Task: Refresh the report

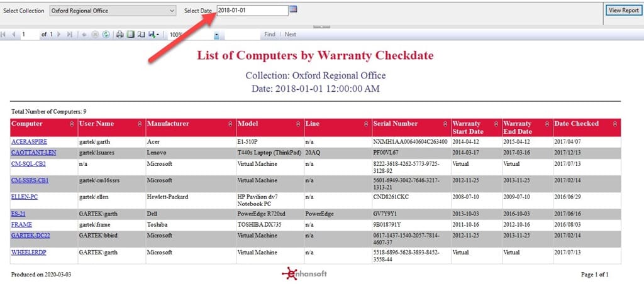Action: pyautogui.click(x=106, y=35)
